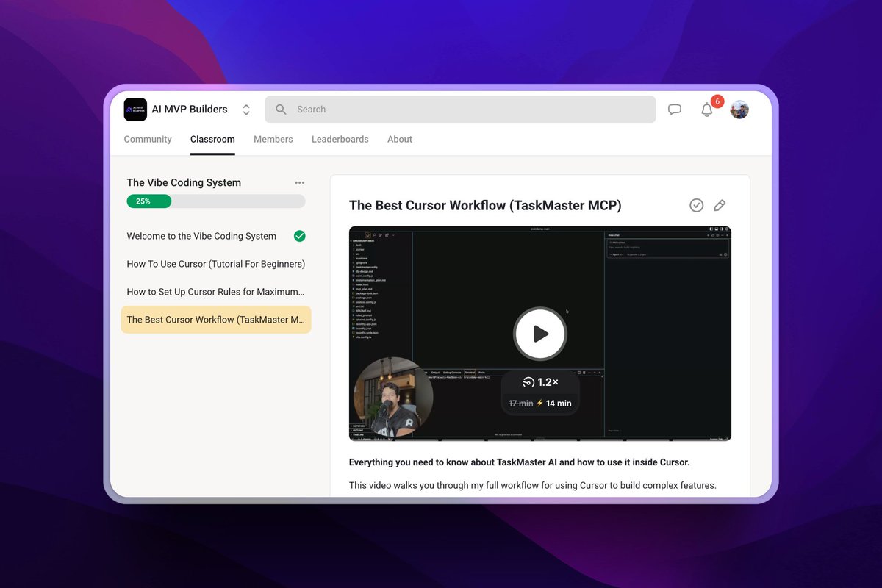This screenshot has width=882, height=588.
Task: Click the AI MVP Builders logo icon
Action: pyautogui.click(x=135, y=110)
